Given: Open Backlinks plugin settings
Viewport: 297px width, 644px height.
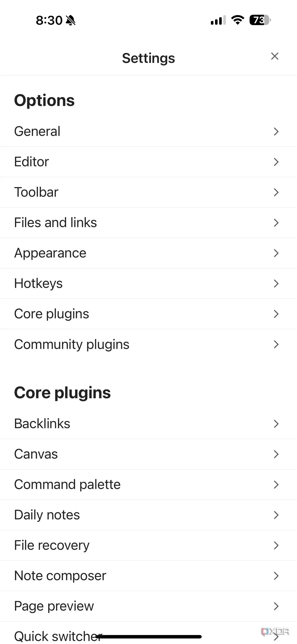Looking at the screenshot, I should (42, 424).
